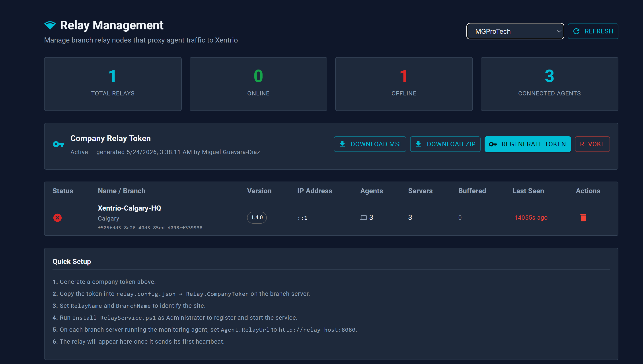Click the red Revoke button

click(x=592, y=144)
